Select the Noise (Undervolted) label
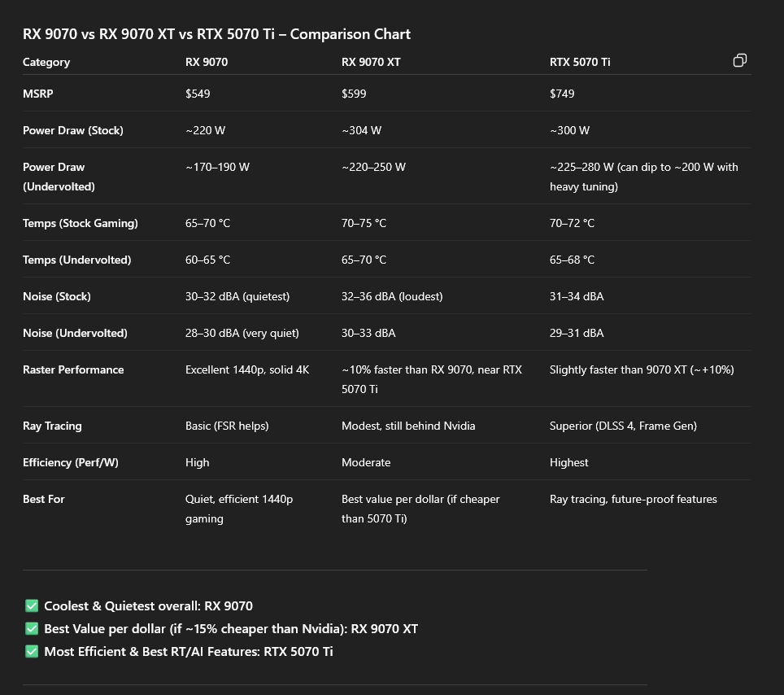 point(75,333)
